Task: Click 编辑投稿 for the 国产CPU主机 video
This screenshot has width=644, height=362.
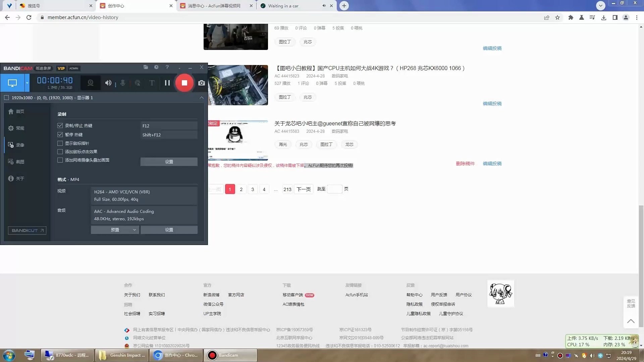Action: pyautogui.click(x=492, y=104)
